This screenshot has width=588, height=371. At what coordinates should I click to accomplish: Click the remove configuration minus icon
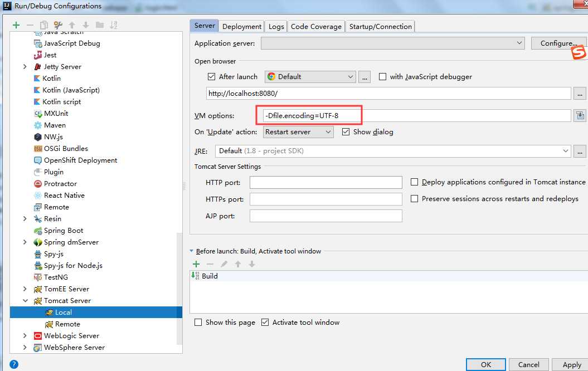coord(30,25)
